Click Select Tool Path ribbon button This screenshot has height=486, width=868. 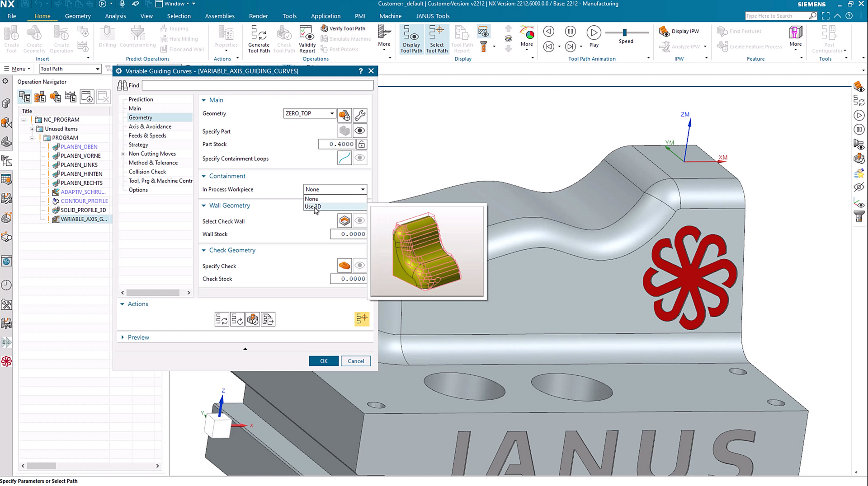(x=437, y=39)
